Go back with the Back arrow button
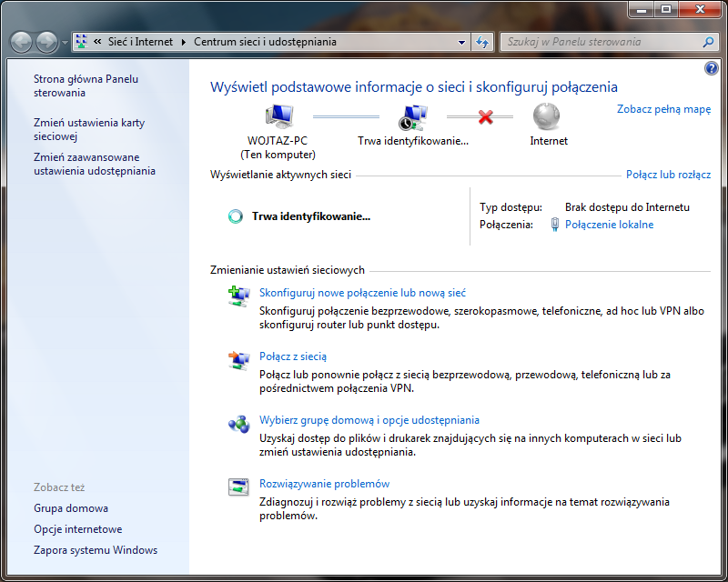Image resolution: width=728 pixels, height=582 pixels. pos(21,42)
